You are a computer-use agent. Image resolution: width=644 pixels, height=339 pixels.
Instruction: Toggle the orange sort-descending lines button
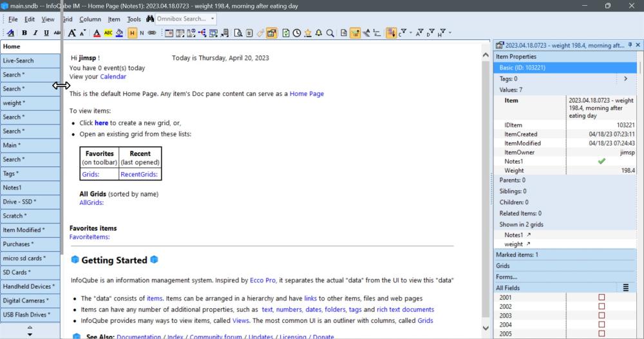coord(391,33)
